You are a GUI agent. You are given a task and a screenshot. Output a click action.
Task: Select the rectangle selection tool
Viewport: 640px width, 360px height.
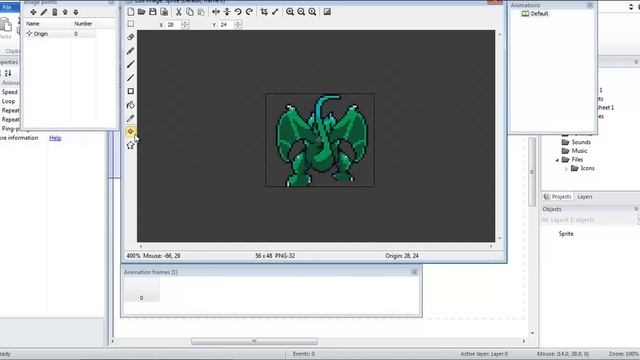pos(131,24)
